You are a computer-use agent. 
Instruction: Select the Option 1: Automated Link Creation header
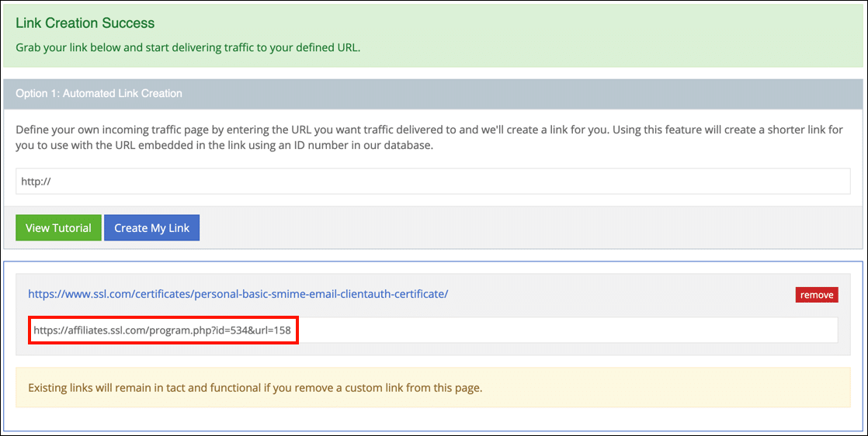tap(99, 93)
